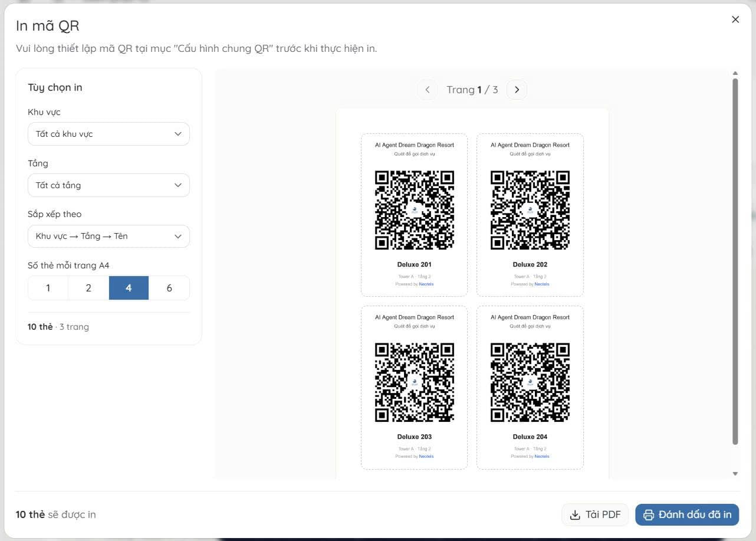Go to the previous preview page
Viewport: 756px width, 541px height.
pos(427,90)
